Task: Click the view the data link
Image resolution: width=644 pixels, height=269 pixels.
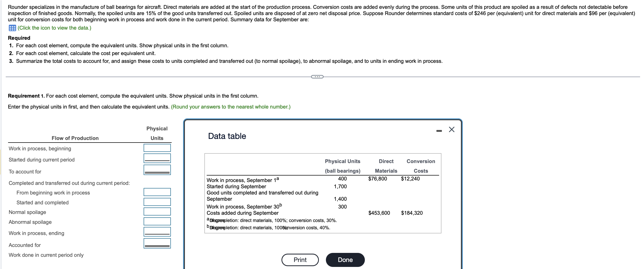Action: 54,28
